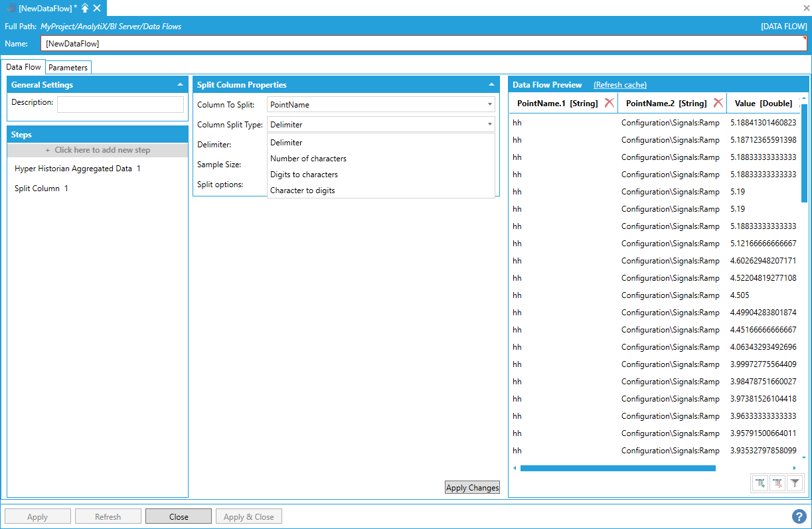This screenshot has width=812, height=529.
Task: Click the preview horizontal scrollbar
Action: 617,468
